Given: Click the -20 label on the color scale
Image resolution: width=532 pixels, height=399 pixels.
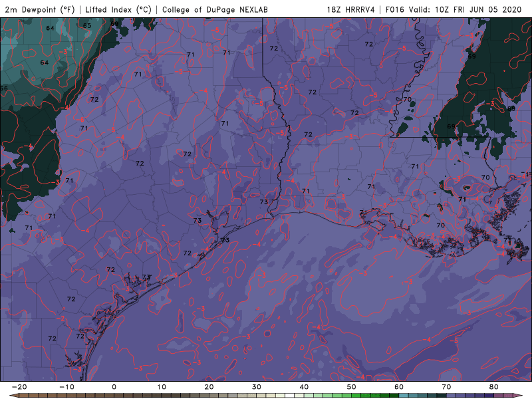Looking at the screenshot, I should (x=19, y=387).
